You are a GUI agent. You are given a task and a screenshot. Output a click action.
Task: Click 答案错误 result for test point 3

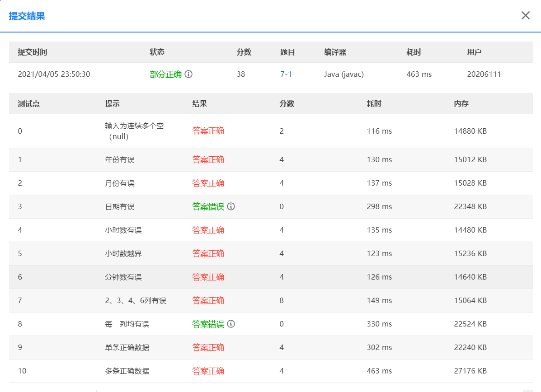click(x=208, y=206)
